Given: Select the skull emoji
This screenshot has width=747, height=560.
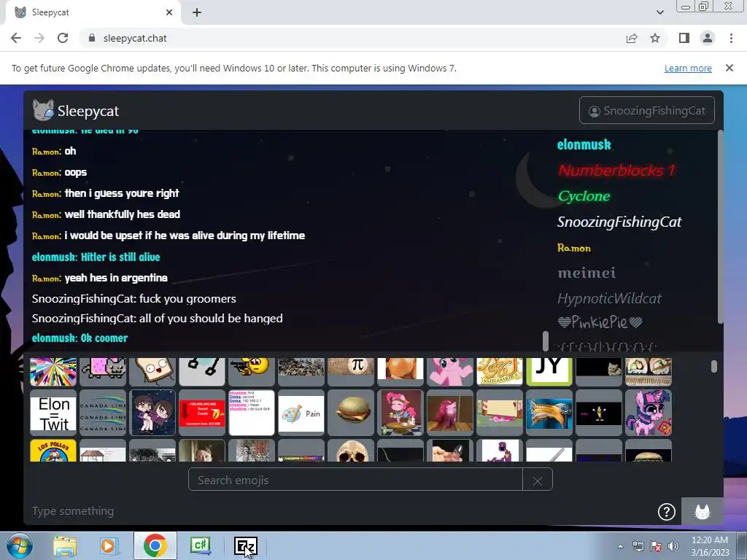Looking at the screenshot, I should point(351,451).
